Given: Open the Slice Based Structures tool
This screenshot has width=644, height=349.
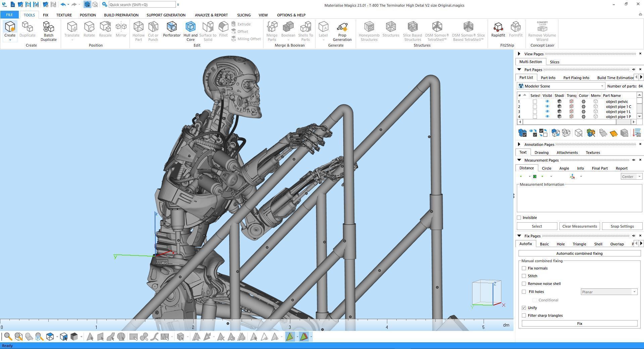Looking at the screenshot, I should [x=412, y=32].
